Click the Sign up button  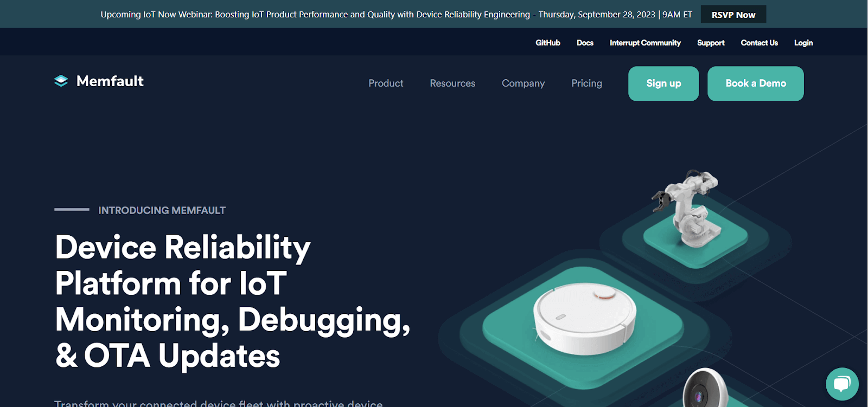663,83
